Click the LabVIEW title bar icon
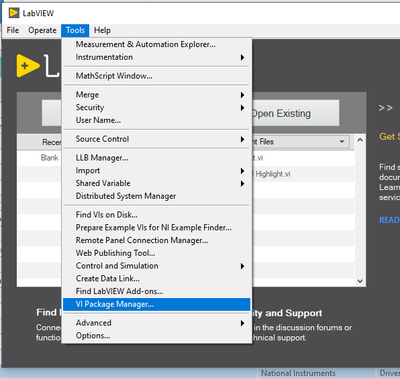Image resolution: width=400 pixels, height=378 pixels. (14, 13)
